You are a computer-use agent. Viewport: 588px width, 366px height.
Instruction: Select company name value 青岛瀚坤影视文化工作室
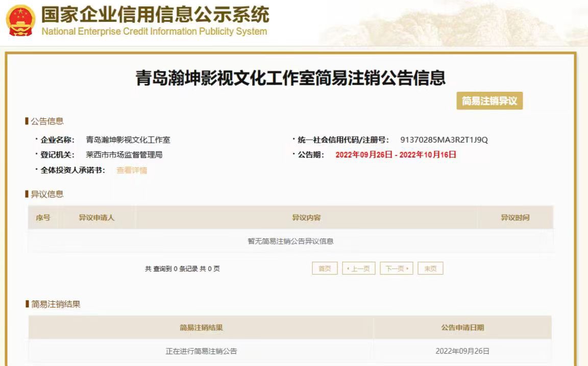pyautogui.click(x=128, y=140)
